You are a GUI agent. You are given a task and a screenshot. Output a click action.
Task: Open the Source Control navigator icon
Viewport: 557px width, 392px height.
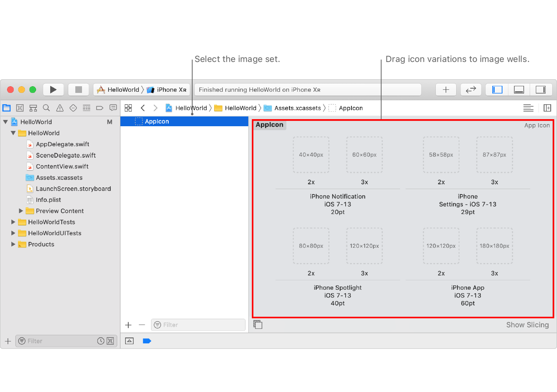(20, 108)
